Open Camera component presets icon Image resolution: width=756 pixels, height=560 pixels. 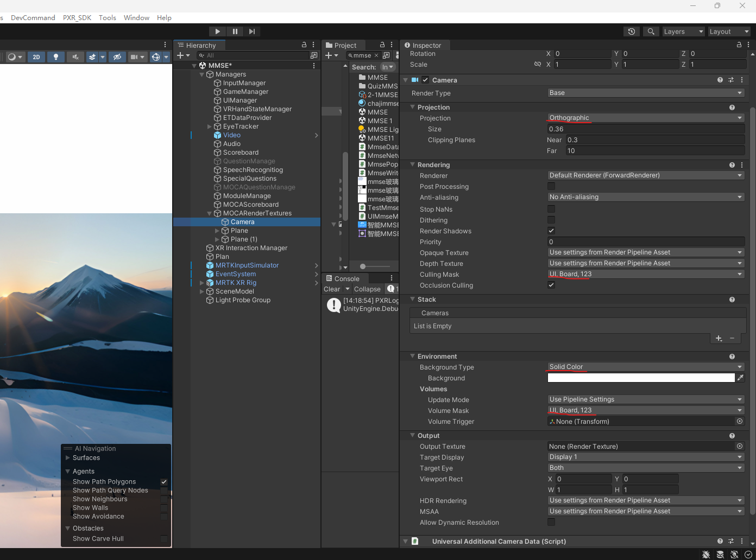731,80
